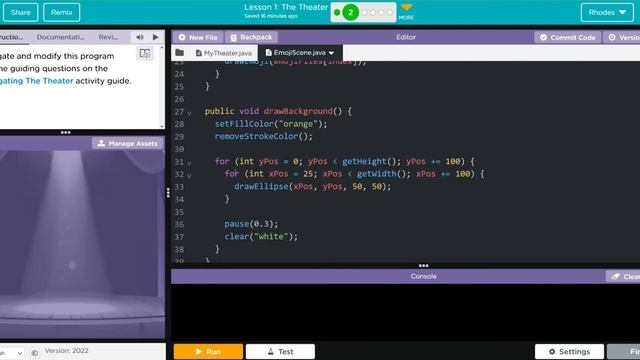
Task: Click the theater stage preview image
Action: click(x=82, y=244)
